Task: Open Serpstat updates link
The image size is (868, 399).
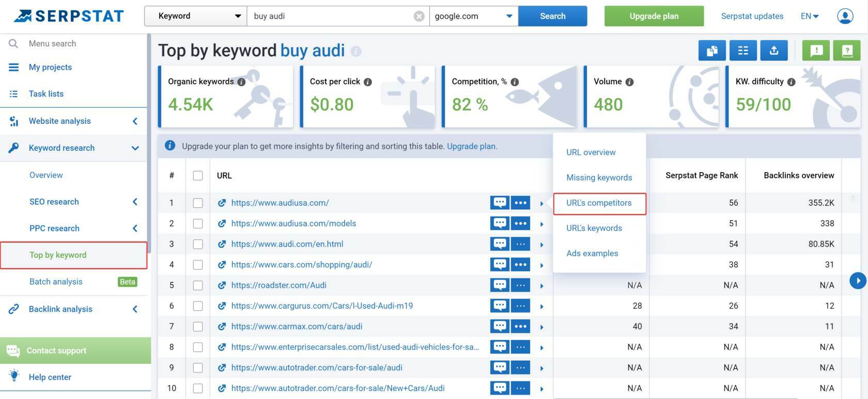Action: click(752, 16)
